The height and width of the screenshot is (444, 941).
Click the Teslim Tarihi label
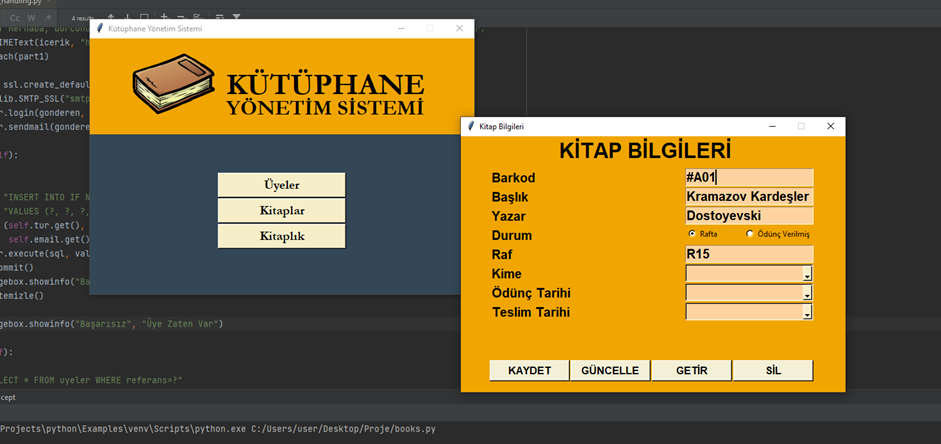tap(531, 313)
